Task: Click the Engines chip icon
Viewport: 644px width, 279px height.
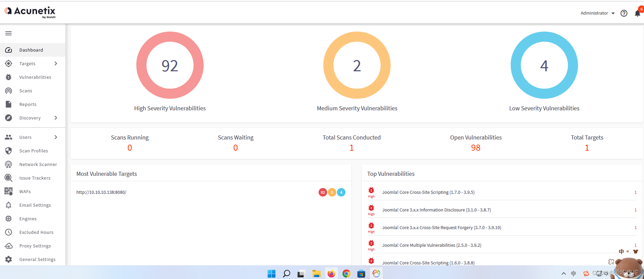Action: [9, 219]
